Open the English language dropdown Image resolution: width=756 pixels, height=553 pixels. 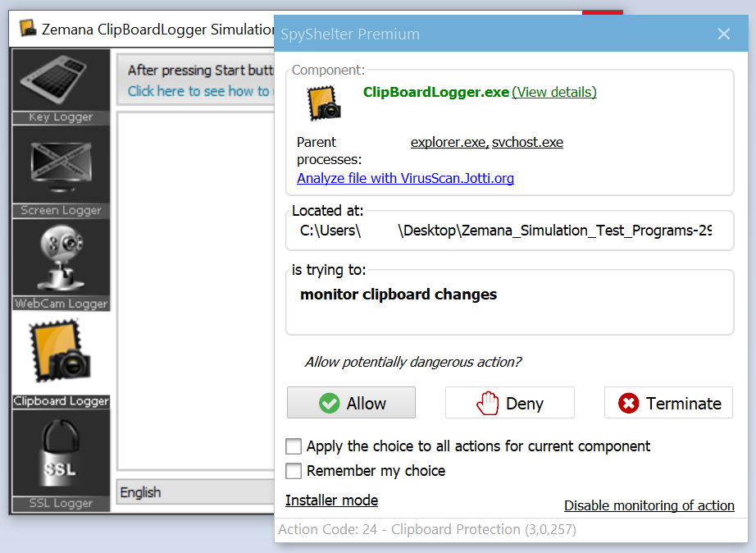[x=195, y=491]
